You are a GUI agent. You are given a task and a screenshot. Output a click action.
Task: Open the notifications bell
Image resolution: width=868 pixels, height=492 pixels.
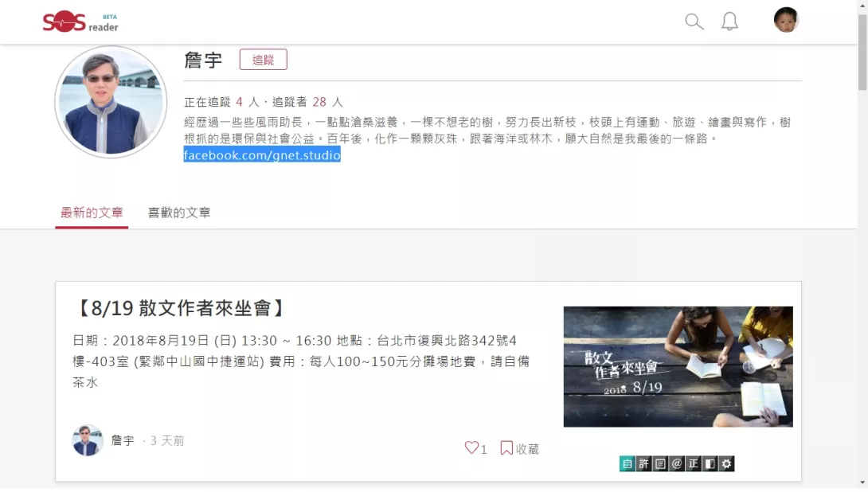tap(729, 21)
